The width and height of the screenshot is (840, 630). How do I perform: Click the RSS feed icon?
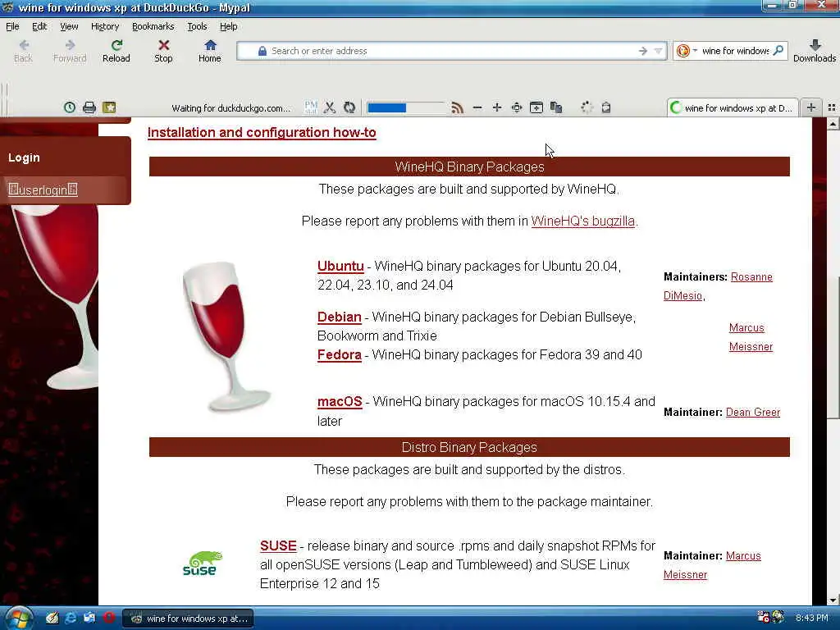point(457,107)
